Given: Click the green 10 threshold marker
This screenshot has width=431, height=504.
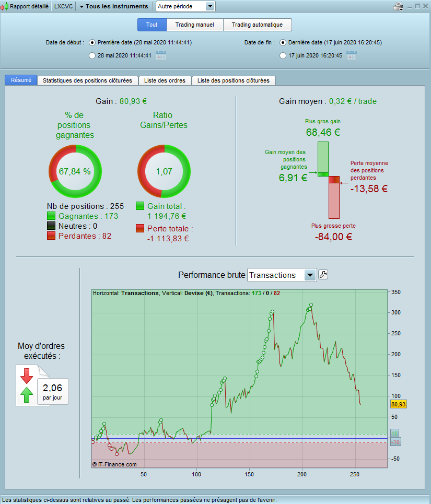Looking at the screenshot, I should coord(394,433).
